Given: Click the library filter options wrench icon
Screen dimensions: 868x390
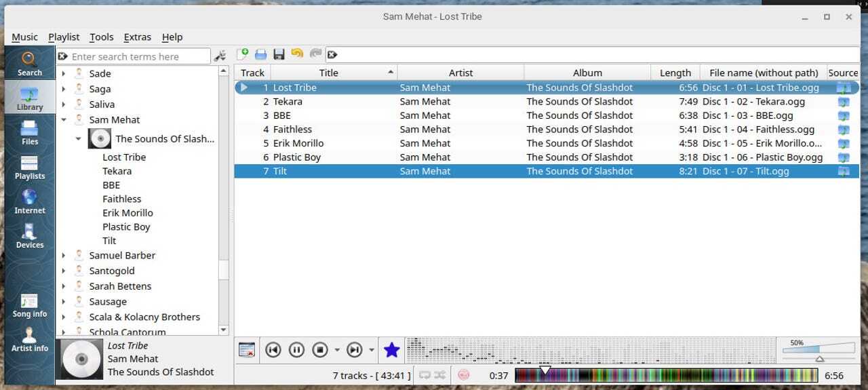Looking at the screenshot, I should [x=220, y=56].
